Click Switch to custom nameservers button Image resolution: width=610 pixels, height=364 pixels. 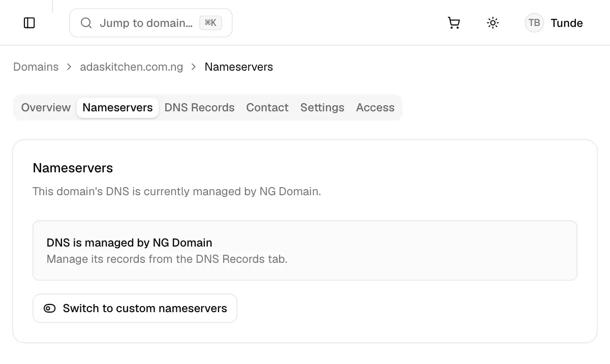coord(135,308)
